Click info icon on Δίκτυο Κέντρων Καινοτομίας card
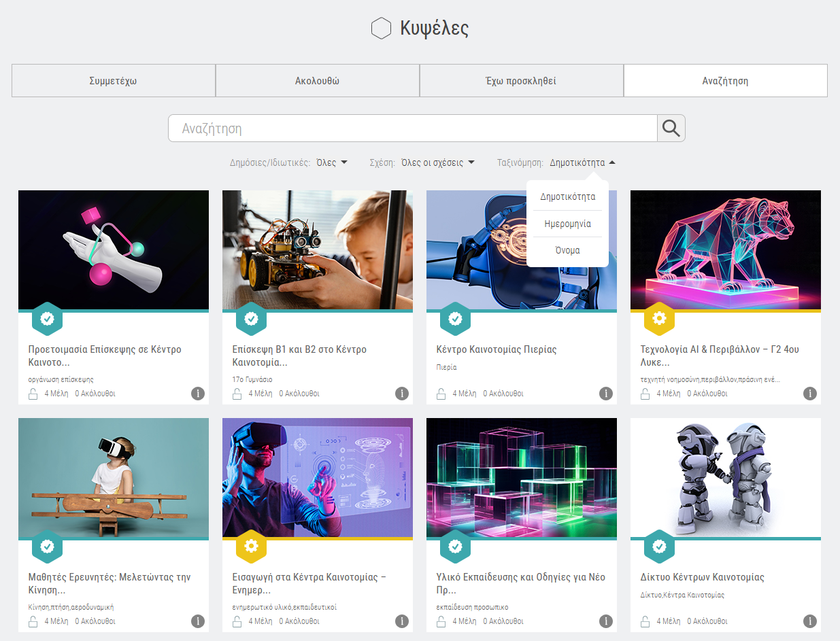The image size is (840, 641). [810, 621]
